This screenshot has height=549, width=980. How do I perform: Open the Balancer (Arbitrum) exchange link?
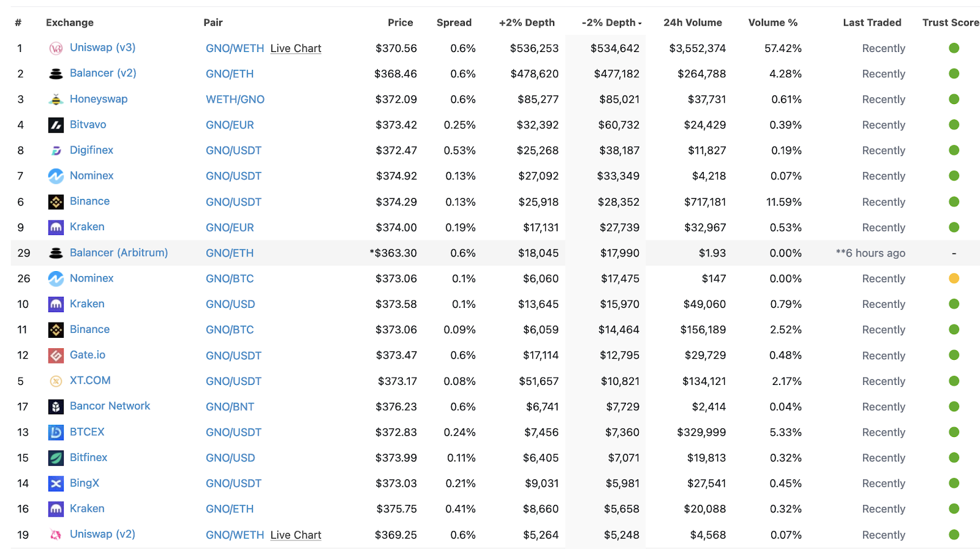[x=119, y=253]
